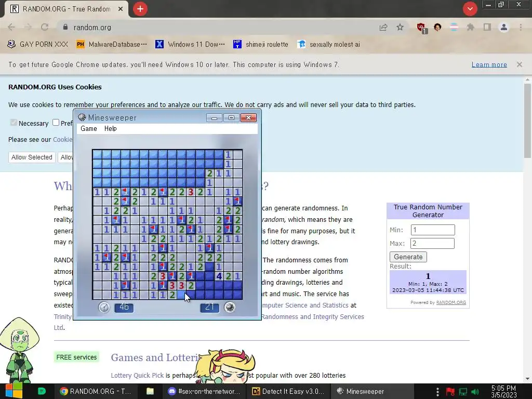This screenshot has width=532, height=399.
Task: Toggle the browser side panel icon
Action: point(487,27)
